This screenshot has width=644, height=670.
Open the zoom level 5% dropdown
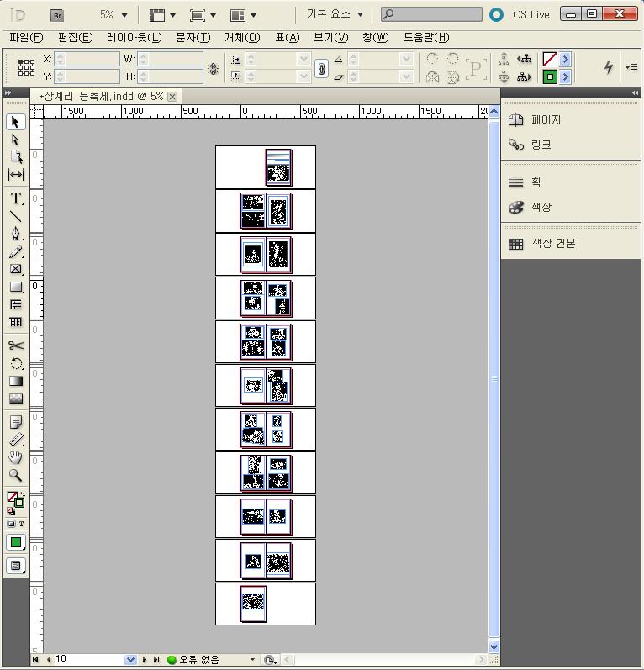click(x=125, y=15)
